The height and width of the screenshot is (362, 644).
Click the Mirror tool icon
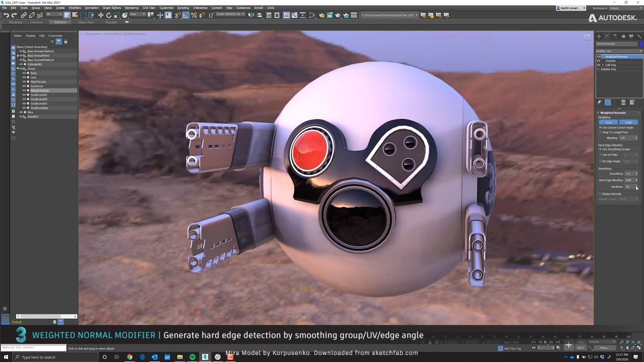click(x=252, y=15)
